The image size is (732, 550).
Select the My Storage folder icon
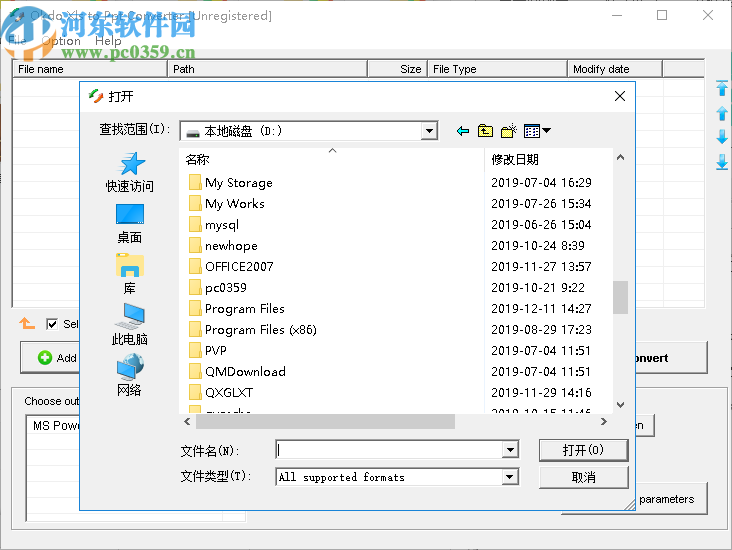pyautogui.click(x=195, y=183)
